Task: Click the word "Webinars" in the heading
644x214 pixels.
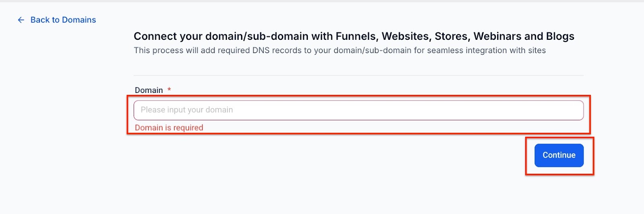Action: pos(497,37)
